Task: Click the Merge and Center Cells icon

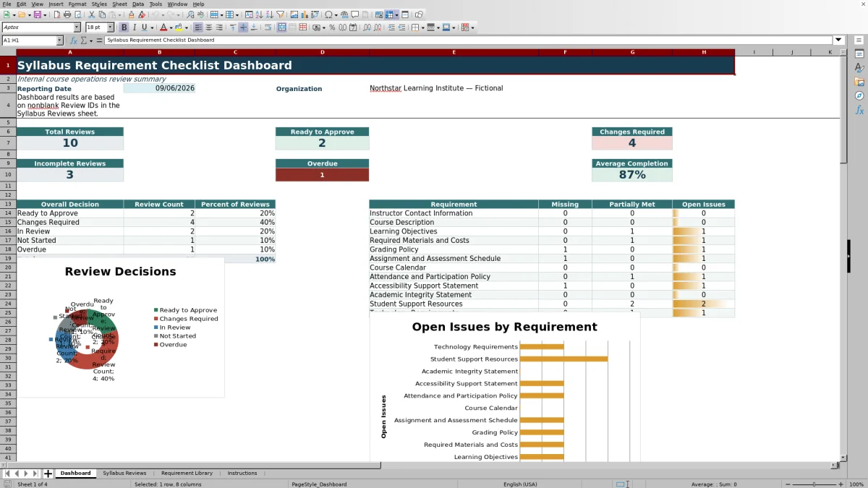Action: click(x=281, y=27)
